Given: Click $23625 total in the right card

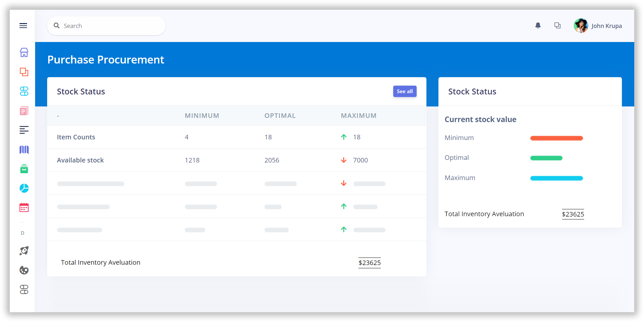Looking at the screenshot, I should 573,214.
